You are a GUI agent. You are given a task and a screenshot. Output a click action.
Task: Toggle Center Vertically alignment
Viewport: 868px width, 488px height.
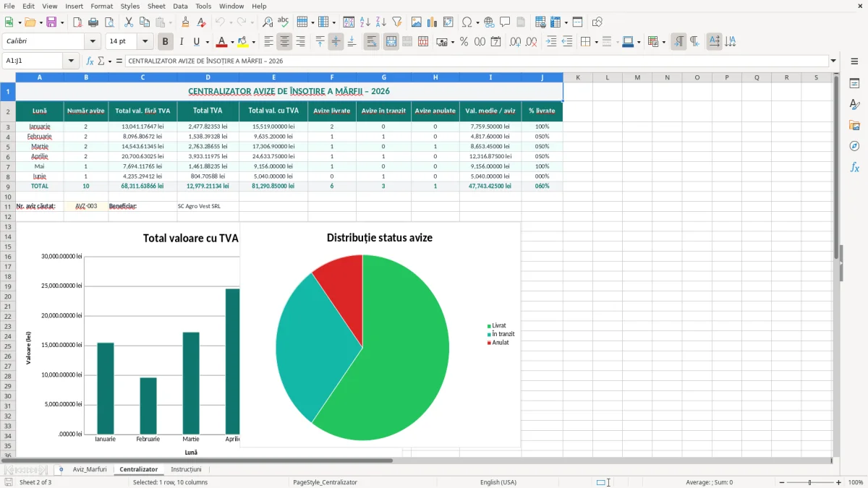pos(336,42)
